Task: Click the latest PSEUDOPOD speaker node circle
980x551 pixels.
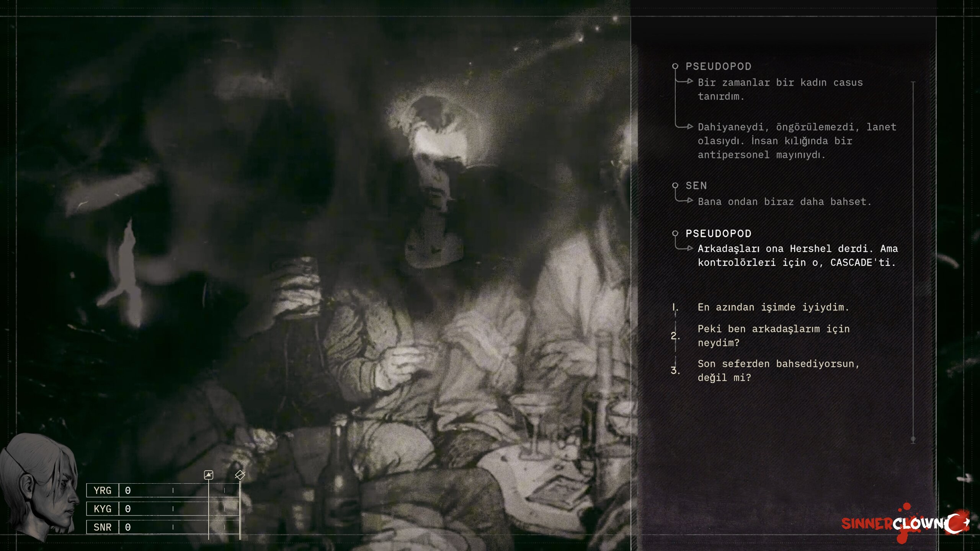Action: [x=675, y=233]
